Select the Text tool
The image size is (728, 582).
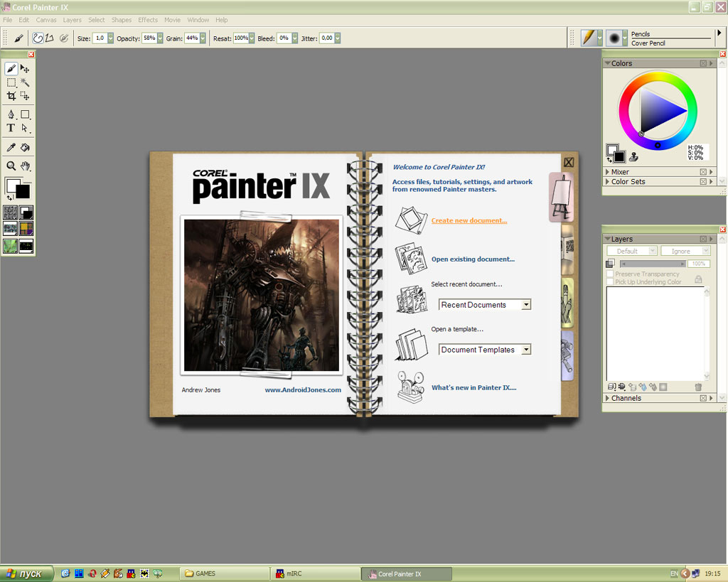click(x=11, y=128)
